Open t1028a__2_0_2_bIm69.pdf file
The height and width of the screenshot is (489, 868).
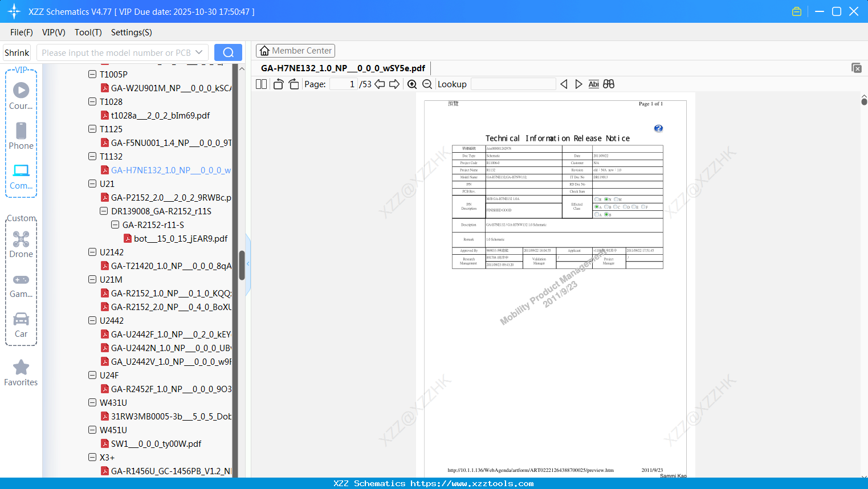click(160, 115)
